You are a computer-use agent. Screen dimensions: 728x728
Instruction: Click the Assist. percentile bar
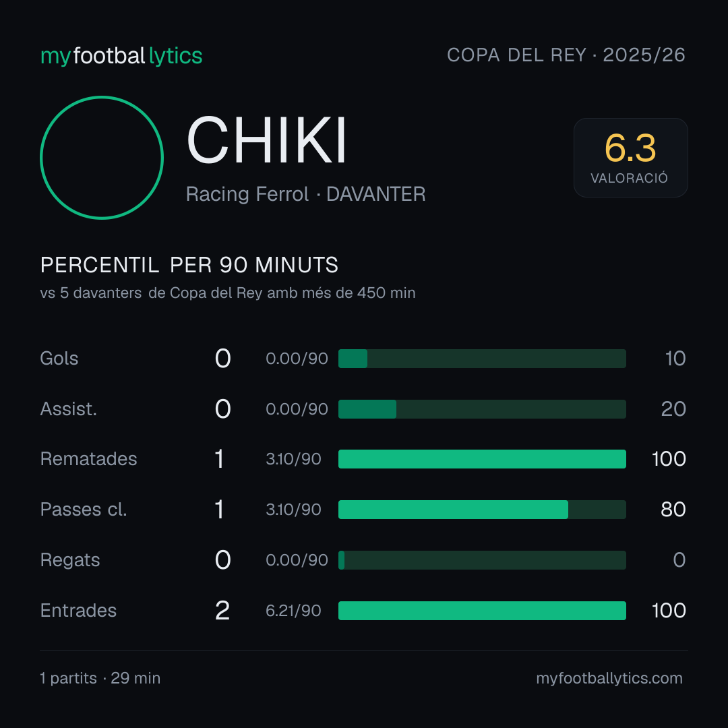tap(482, 409)
